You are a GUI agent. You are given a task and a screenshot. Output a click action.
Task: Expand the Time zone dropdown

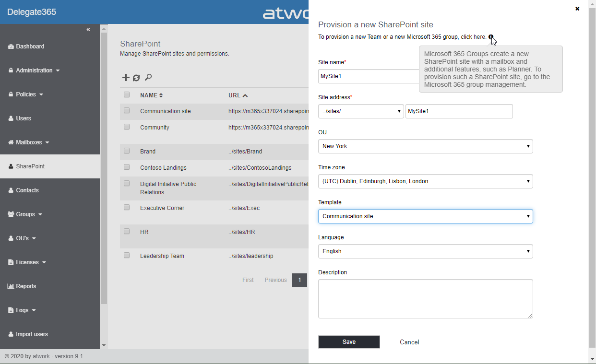coord(425,181)
